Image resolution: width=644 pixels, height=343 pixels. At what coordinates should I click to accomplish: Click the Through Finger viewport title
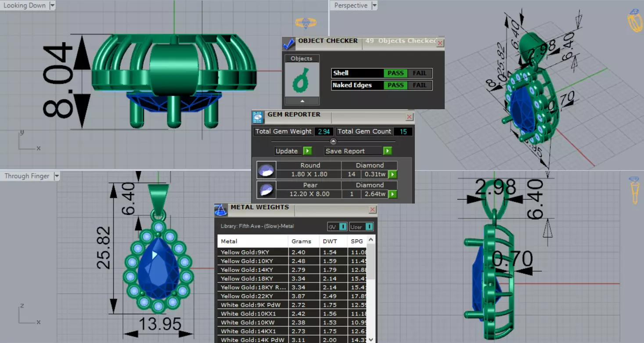pos(27,176)
